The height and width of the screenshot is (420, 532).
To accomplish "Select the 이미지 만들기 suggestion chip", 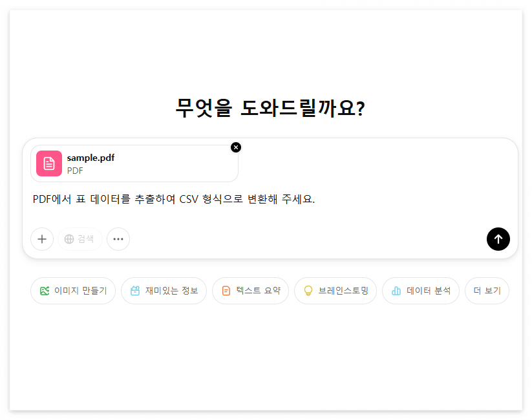I will point(73,291).
